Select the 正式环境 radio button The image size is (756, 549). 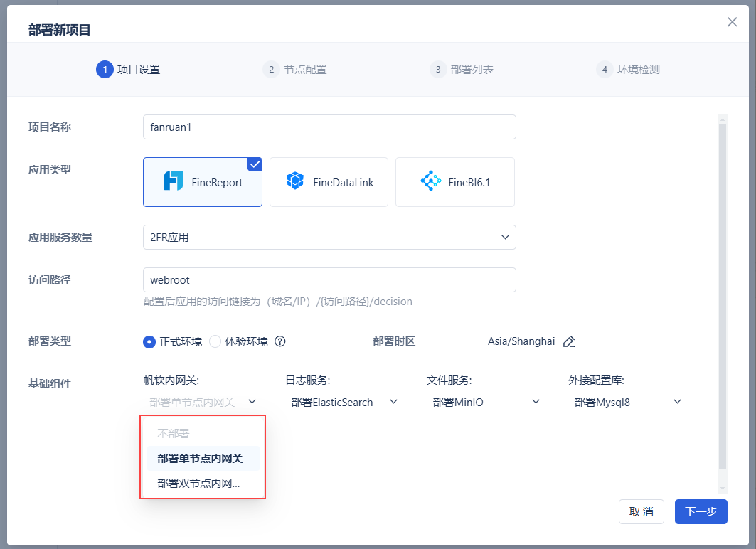click(x=149, y=342)
